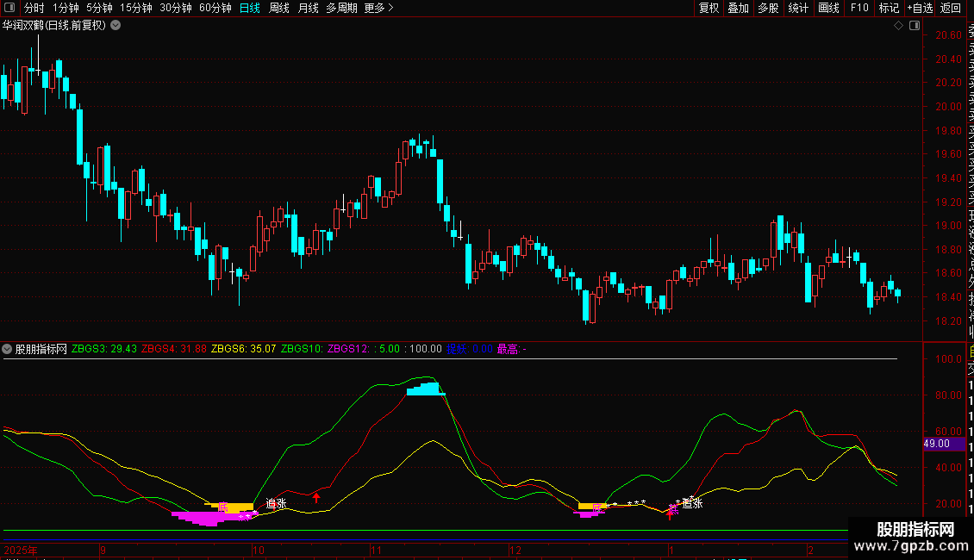Viewport: 974px width, 560px height.
Task: Open F10 company information
Action: pyautogui.click(x=858, y=9)
